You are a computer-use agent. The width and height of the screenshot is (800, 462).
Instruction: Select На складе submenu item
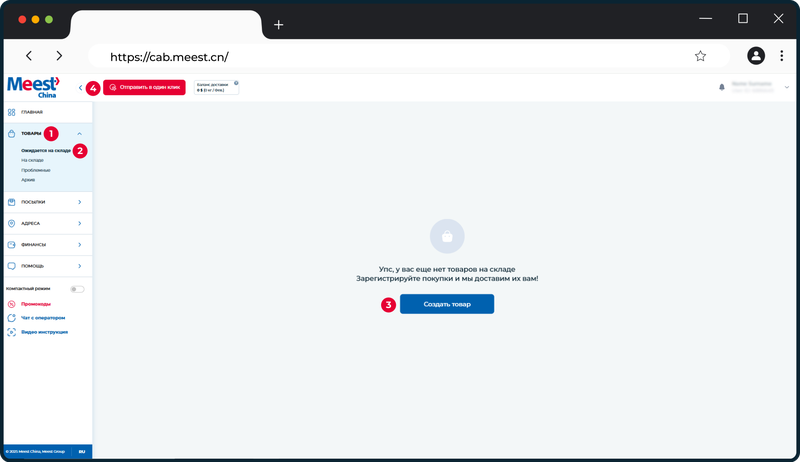[32, 160]
